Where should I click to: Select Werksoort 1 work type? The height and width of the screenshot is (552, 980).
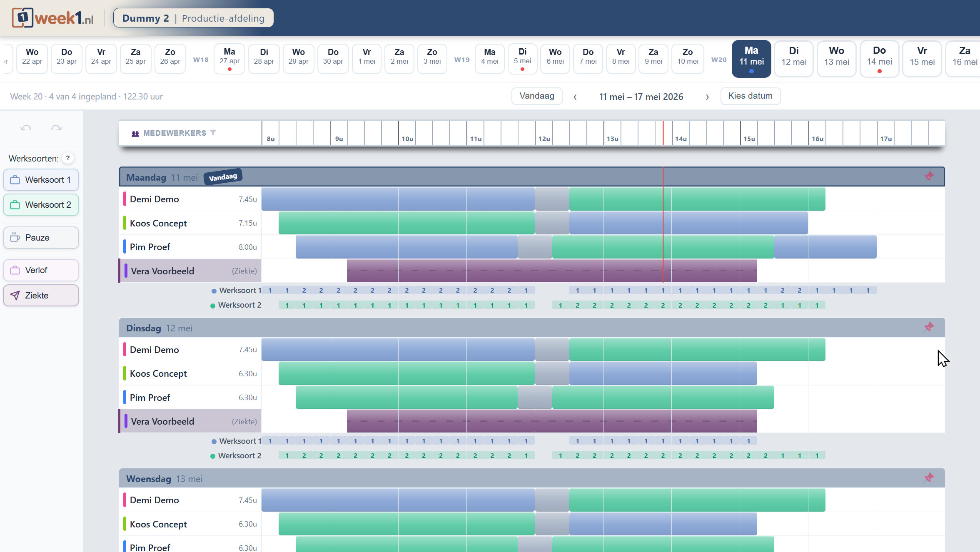tap(41, 180)
